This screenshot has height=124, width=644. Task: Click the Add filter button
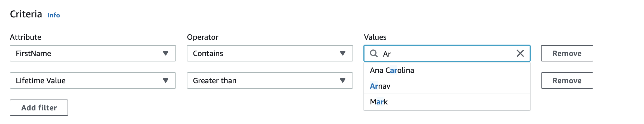39,108
